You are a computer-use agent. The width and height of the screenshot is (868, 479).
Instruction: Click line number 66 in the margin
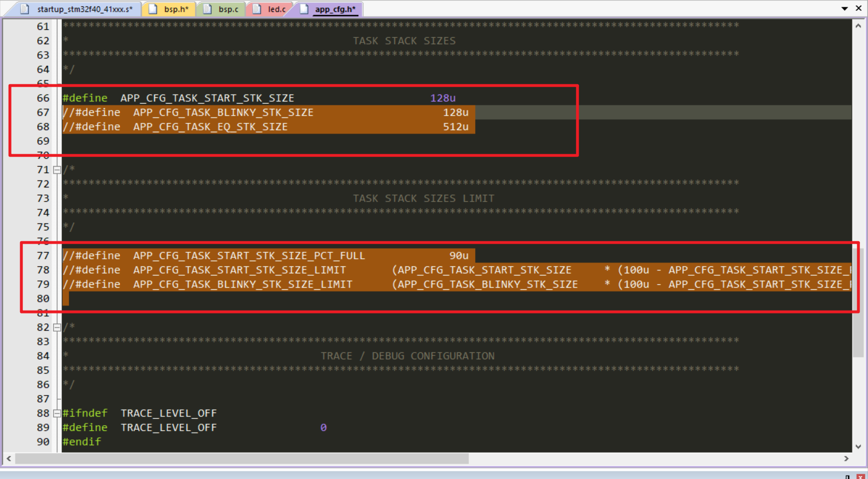[43, 98]
